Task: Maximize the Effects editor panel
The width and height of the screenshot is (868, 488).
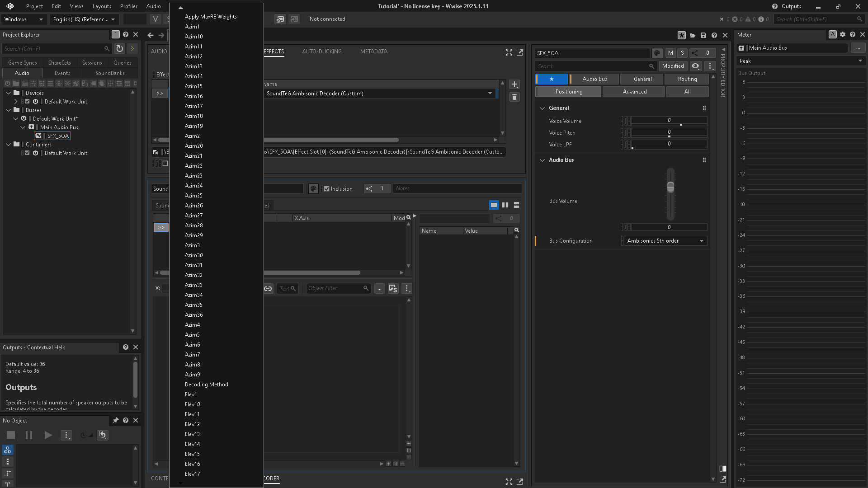Action: click(509, 52)
